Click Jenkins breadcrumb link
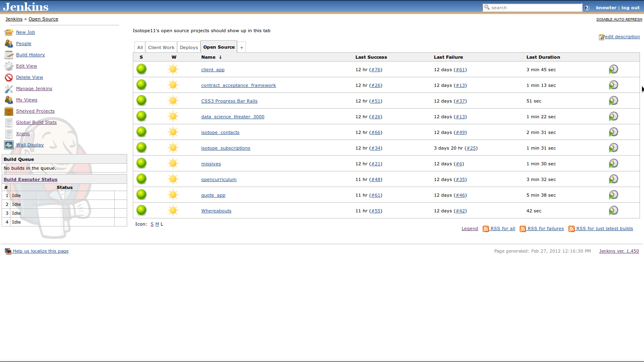This screenshot has width=644, height=362. click(x=14, y=19)
